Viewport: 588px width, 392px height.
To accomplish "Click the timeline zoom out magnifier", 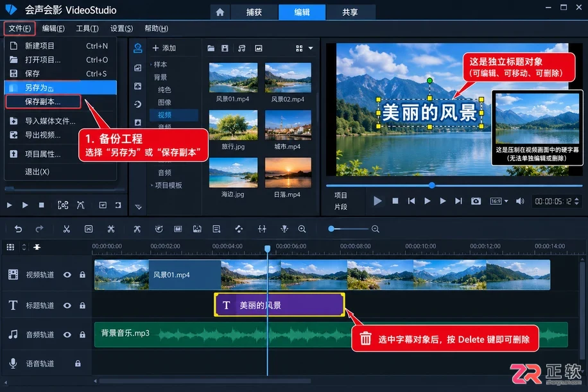I will (x=375, y=229).
